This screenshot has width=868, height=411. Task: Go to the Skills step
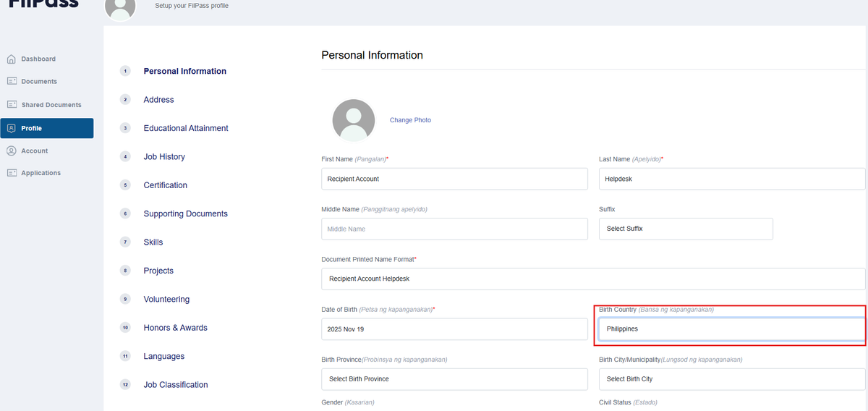tap(153, 242)
